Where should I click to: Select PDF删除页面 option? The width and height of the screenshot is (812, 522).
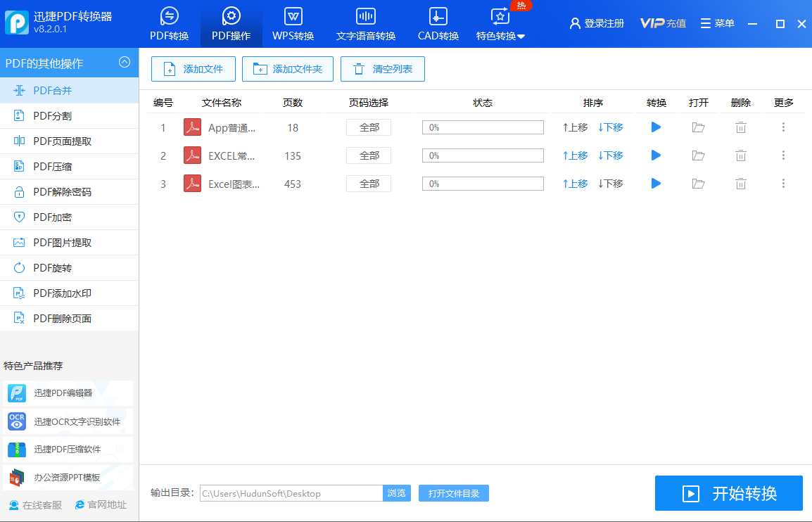click(x=70, y=319)
